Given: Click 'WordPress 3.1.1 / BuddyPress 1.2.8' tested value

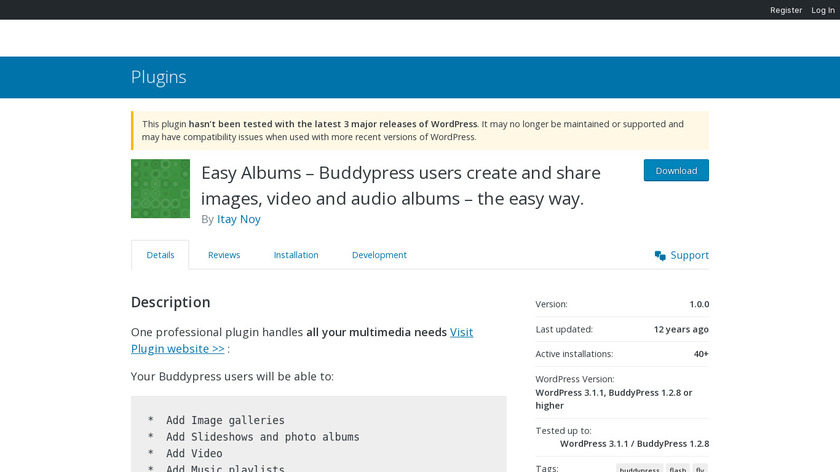Looking at the screenshot, I should pyautogui.click(x=634, y=444).
